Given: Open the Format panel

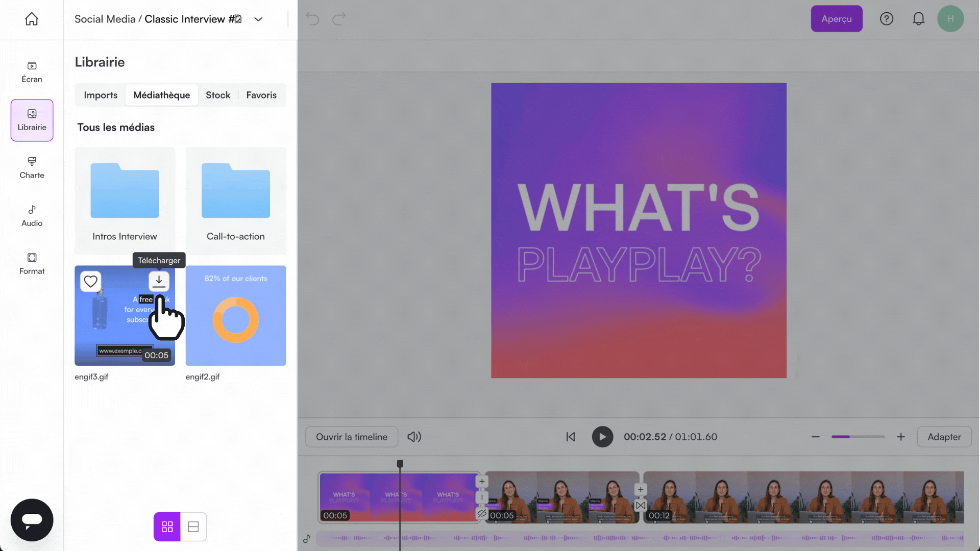Looking at the screenshot, I should click(32, 263).
